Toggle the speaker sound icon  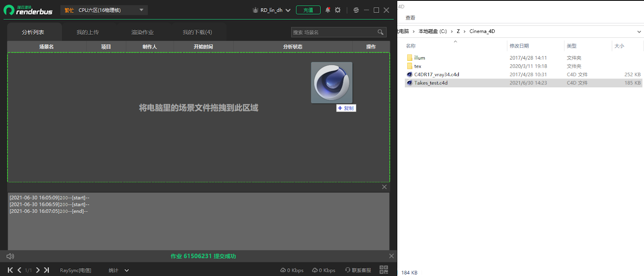coord(10,256)
